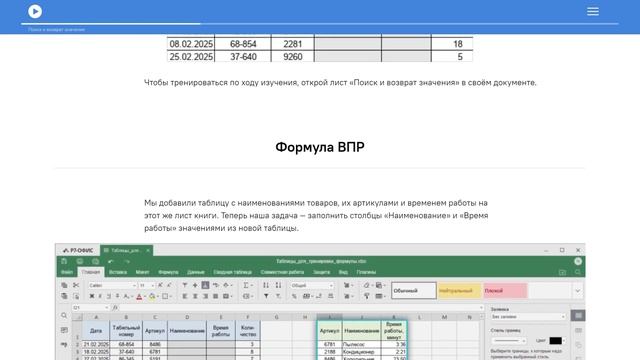Open the font size dropdown
The height and width of the screenshot is (360, 640).
[147, 285]
